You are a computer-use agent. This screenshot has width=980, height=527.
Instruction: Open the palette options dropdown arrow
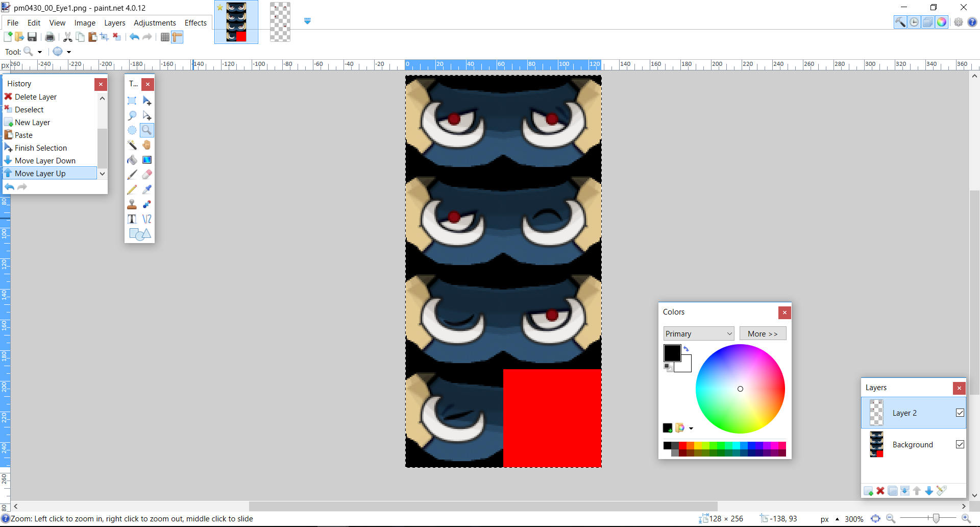pyautogui.click(x=691, y=428)
